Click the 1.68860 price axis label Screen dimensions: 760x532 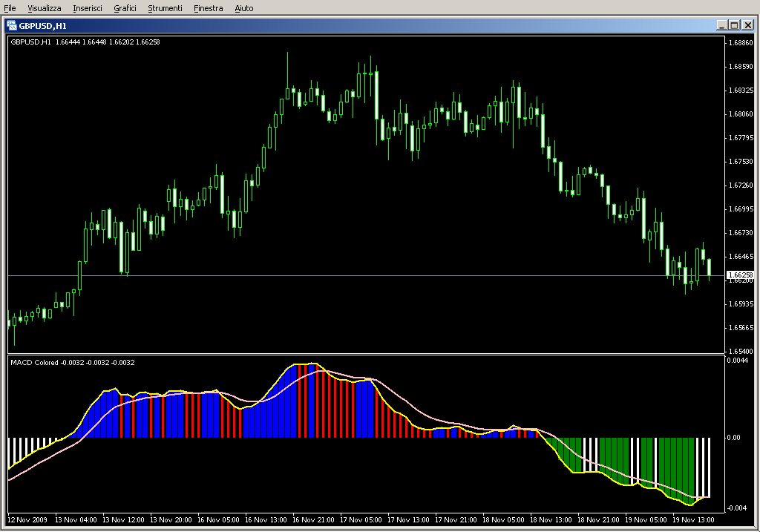click(x=741, y=42)
